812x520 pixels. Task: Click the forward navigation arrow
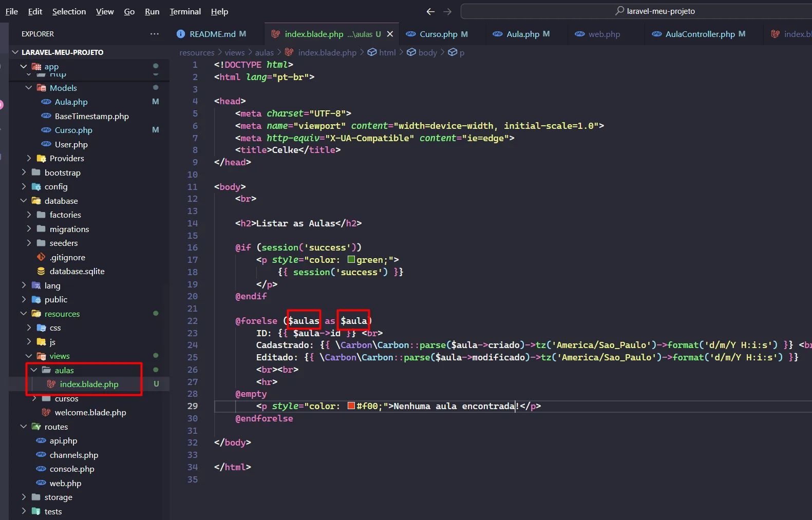447,11
